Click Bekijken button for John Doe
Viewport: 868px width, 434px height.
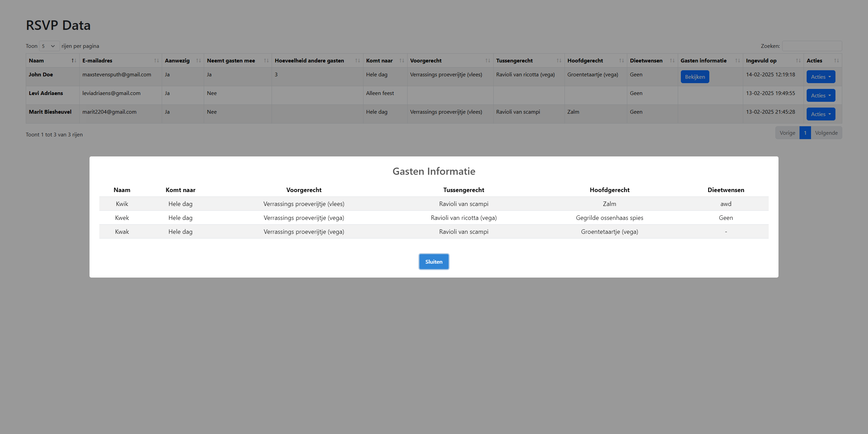[695, 77]
